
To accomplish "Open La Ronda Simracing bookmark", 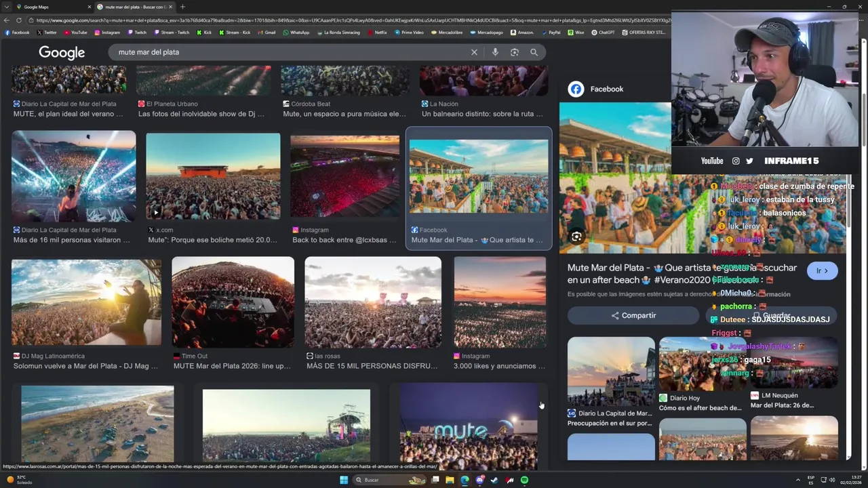I will pyautogui.click(x=338, y=32).
